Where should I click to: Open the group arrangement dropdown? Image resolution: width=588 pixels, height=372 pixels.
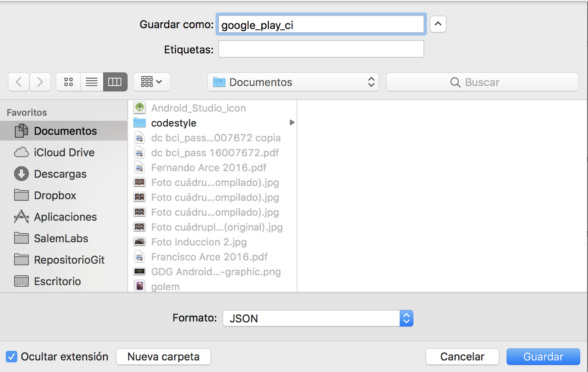tap(152, 82)
